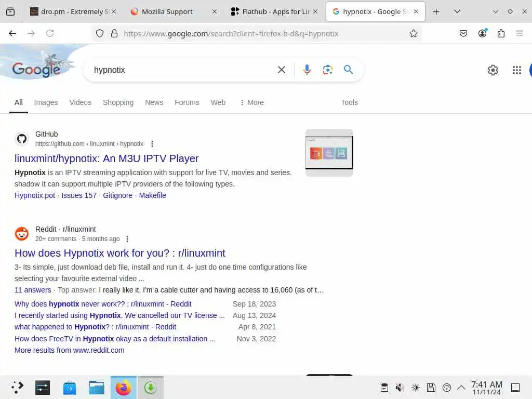Screen dimensions: 532x399
Task: Open a new tab with plus button
Action: point(436,11)
